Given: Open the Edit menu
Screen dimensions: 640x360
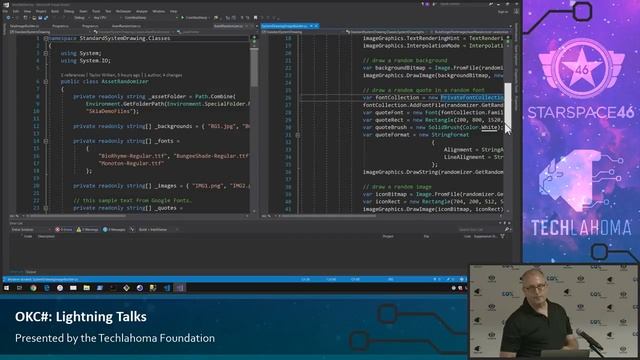Looking at the screenshot, I should [x=16, y=11].
